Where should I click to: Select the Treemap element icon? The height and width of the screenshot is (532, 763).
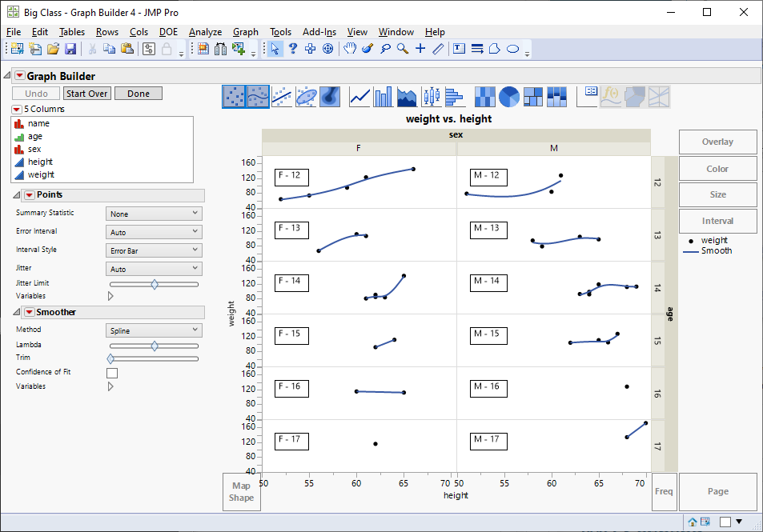click(533, 96)
